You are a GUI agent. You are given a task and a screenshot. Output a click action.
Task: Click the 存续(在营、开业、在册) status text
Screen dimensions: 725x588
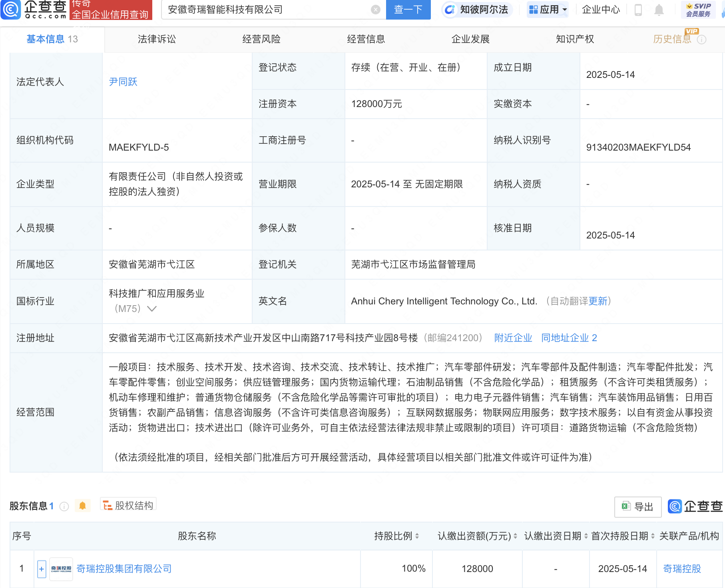pyautogui.click(x=406, y=68)
